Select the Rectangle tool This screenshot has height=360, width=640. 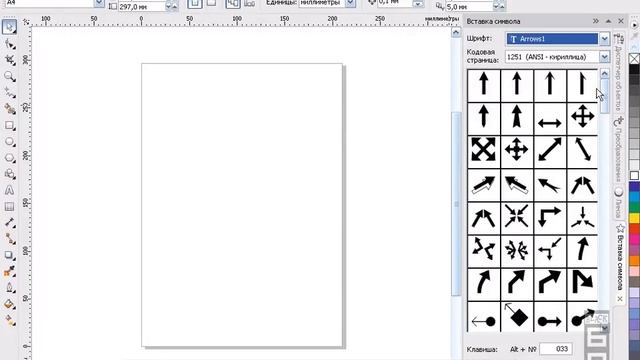coord(9,125)
